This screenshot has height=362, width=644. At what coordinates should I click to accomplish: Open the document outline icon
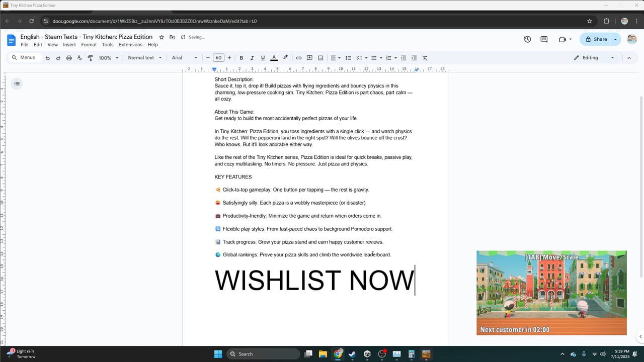coord(17,83)
